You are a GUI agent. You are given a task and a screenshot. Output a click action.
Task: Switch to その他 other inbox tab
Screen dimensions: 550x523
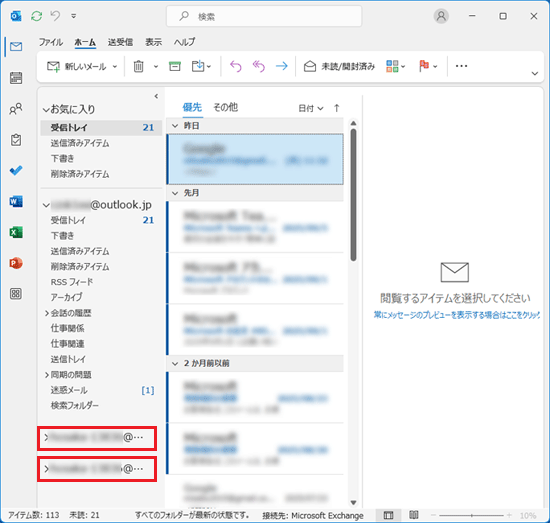pos(226,107)
